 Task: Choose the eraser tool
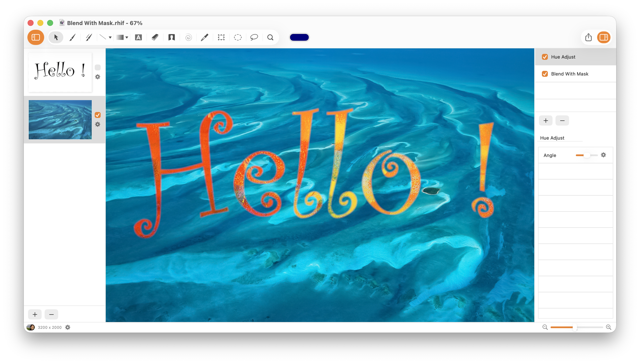[155, 38]
